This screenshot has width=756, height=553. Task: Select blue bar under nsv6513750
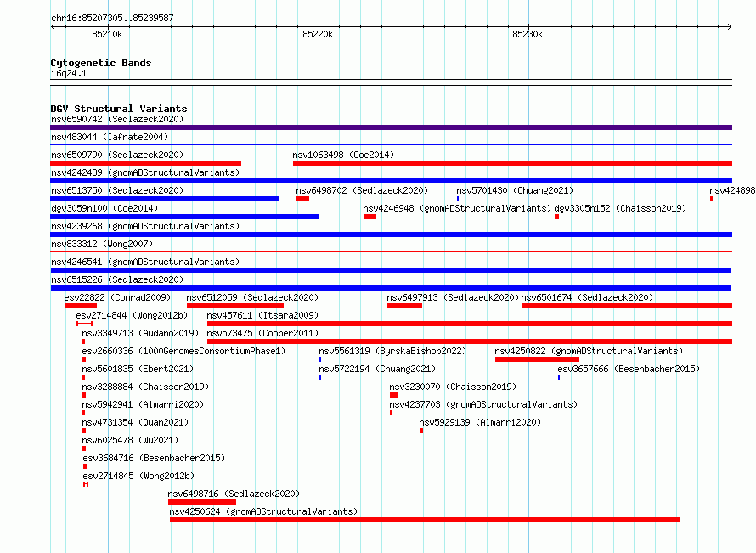tap(165, 199)
